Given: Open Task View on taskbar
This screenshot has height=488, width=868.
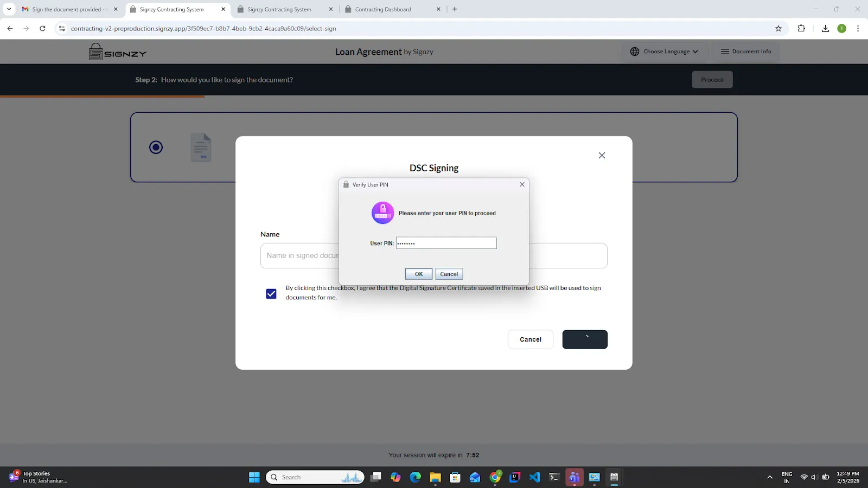Looking at the screenshot, I should coord(376,477).
